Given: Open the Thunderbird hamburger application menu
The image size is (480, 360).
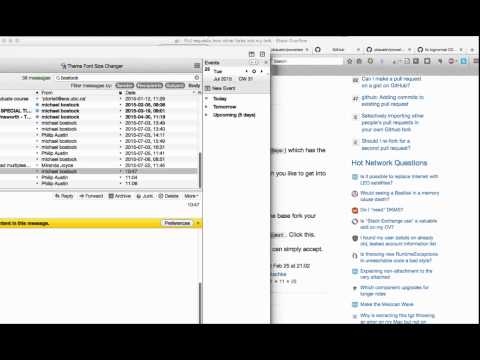Looking at the screenshot, I should 197,66.
